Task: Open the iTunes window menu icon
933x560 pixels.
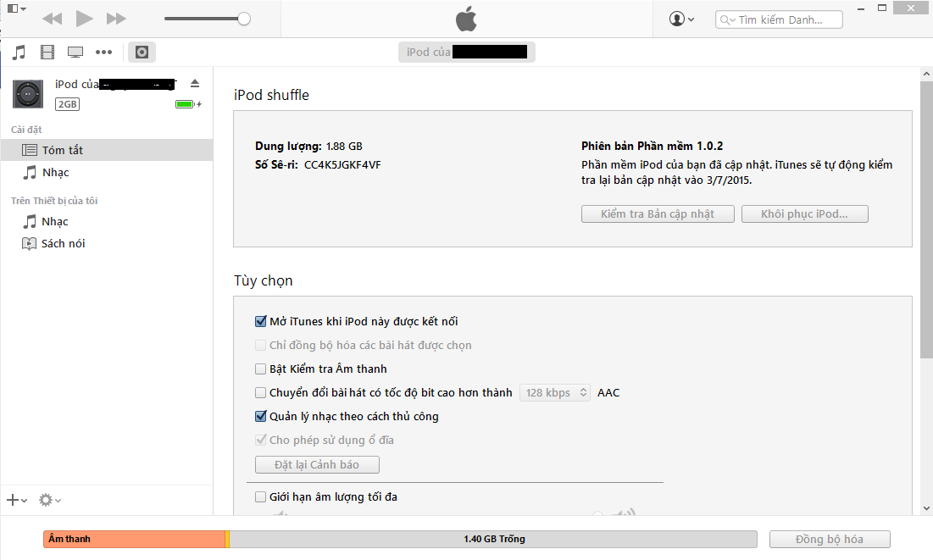Action: [16, 8]
